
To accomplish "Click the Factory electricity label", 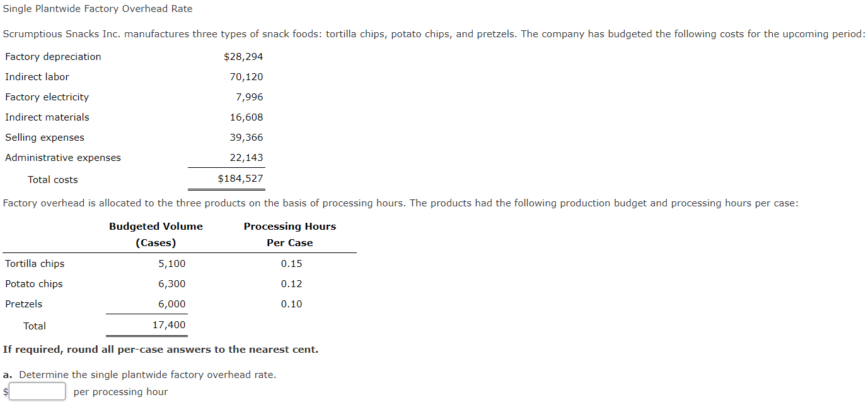I will (x=47, y=97).
